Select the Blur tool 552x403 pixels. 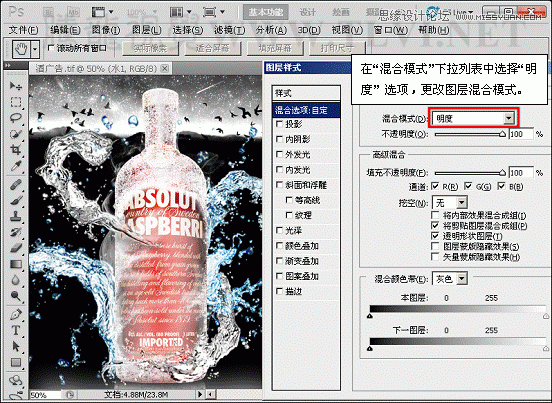point(15,280)
